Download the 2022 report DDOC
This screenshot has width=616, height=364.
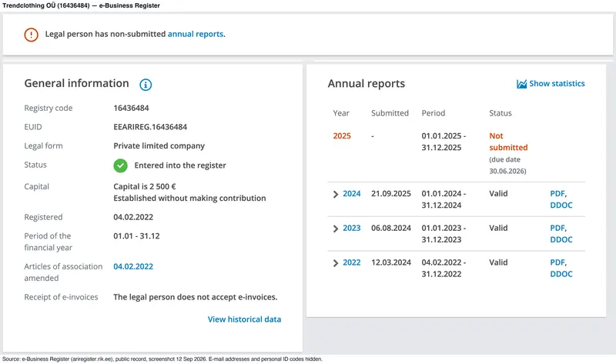tap(561, 274)
